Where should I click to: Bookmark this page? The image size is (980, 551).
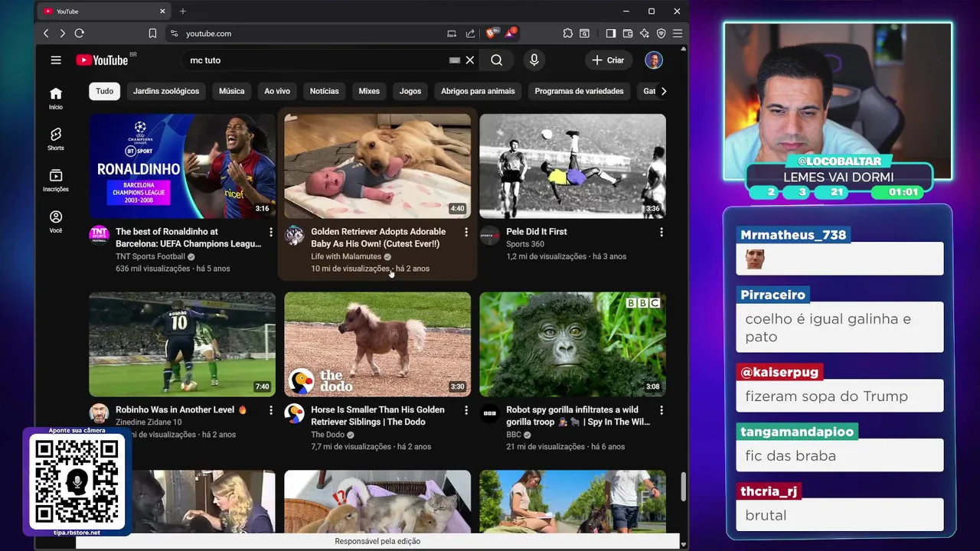[152, 33]
